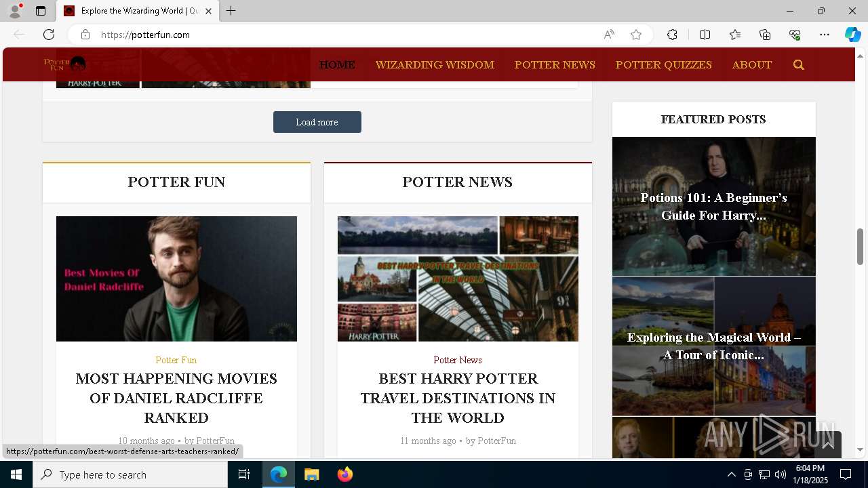The width and height of the screenshot is (868, 488).
Task: Toggle split screen view
Action: pos(705,35)
